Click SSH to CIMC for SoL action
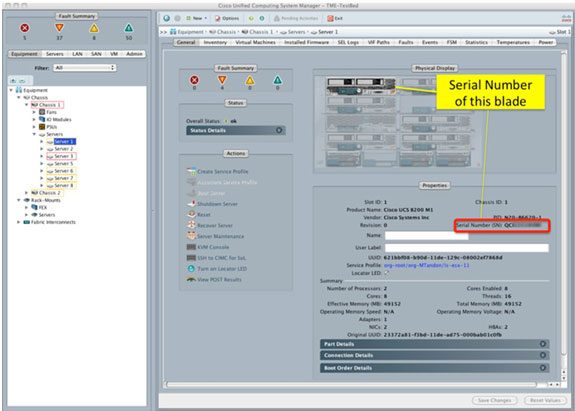This screenshot has width=575, height=411. (x=216, y=258)
